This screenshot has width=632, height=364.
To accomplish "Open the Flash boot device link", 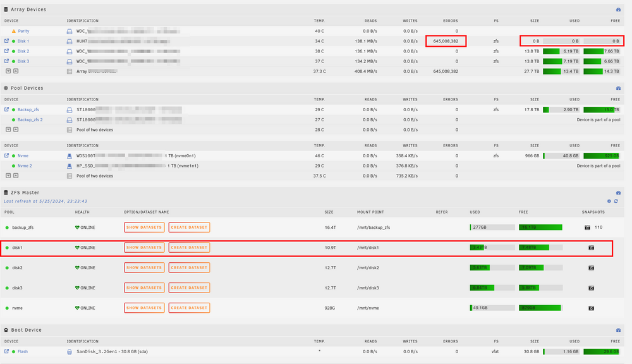I will tap(23, 351).
